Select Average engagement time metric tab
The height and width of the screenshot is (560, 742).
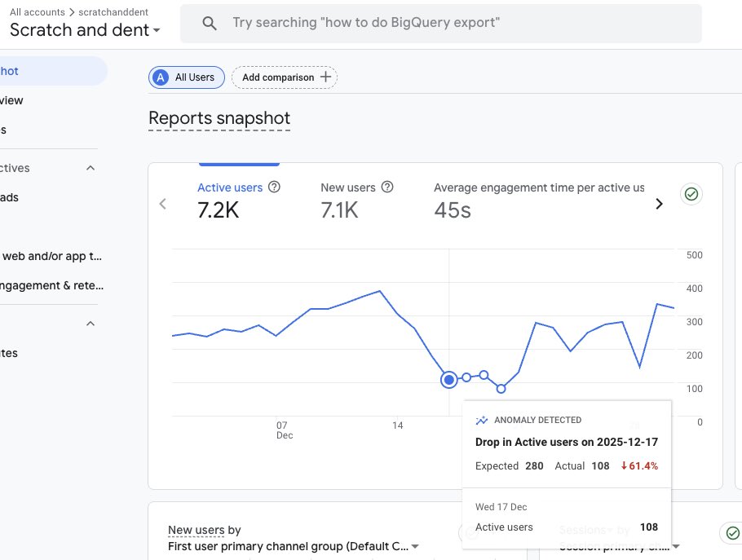pos(539,201)
